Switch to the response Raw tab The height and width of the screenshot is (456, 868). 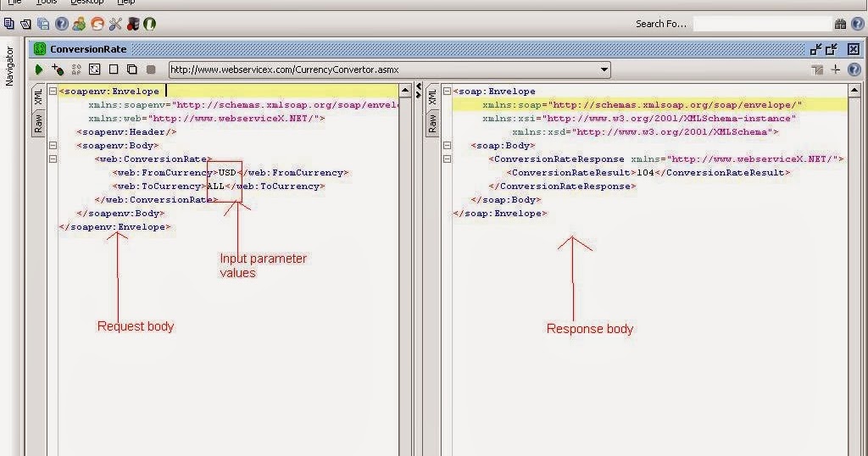(432, 122)
